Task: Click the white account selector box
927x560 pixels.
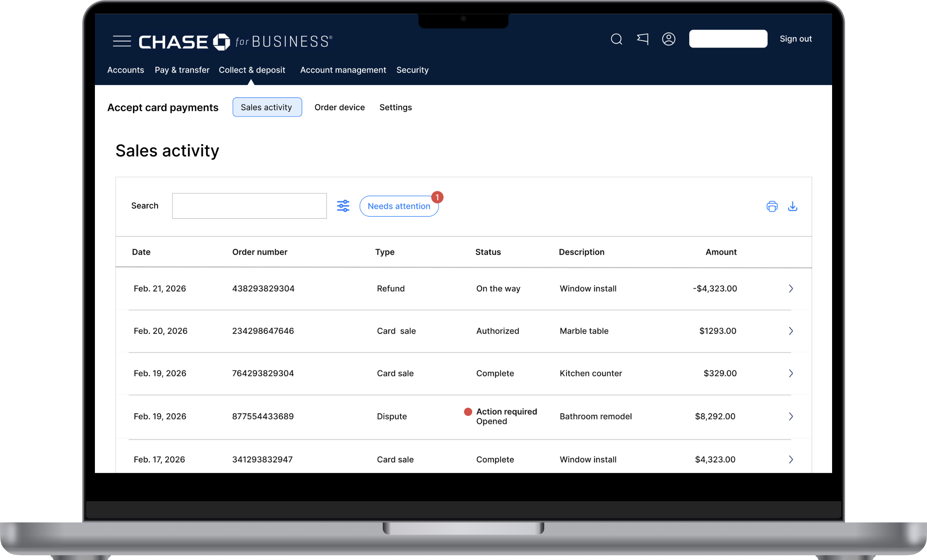Action: tap(728, 39)
